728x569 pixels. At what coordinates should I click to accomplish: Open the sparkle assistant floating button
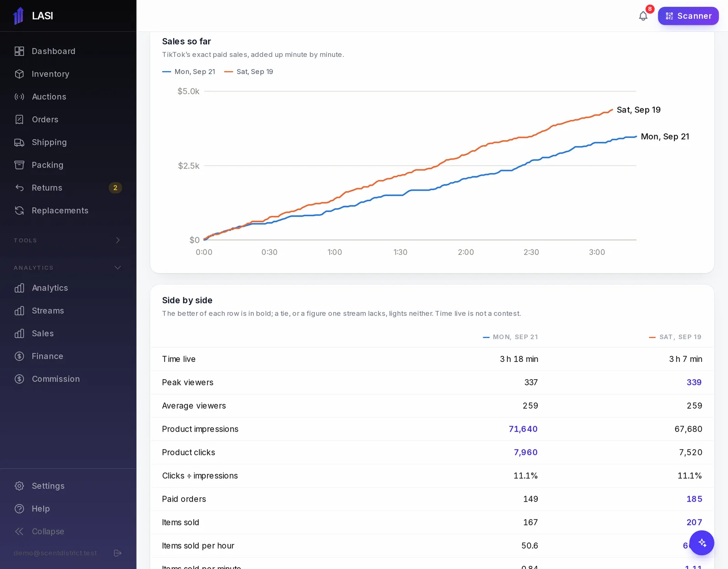702,543
